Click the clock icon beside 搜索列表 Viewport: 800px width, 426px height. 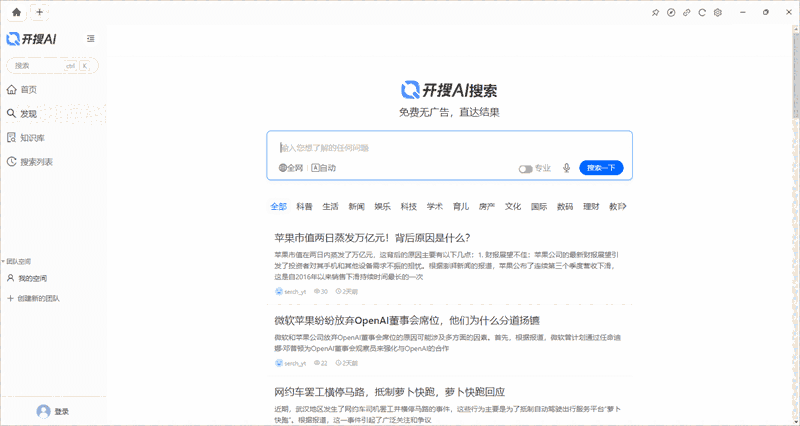11,162
